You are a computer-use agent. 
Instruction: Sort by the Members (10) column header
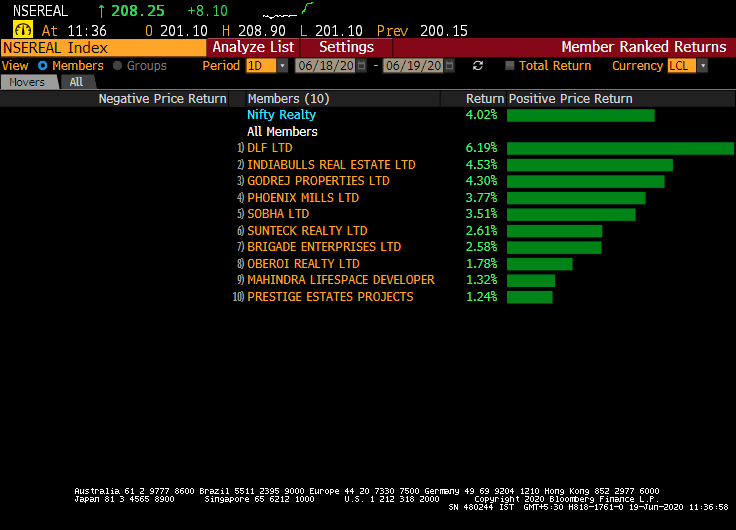tap(288, 99)
